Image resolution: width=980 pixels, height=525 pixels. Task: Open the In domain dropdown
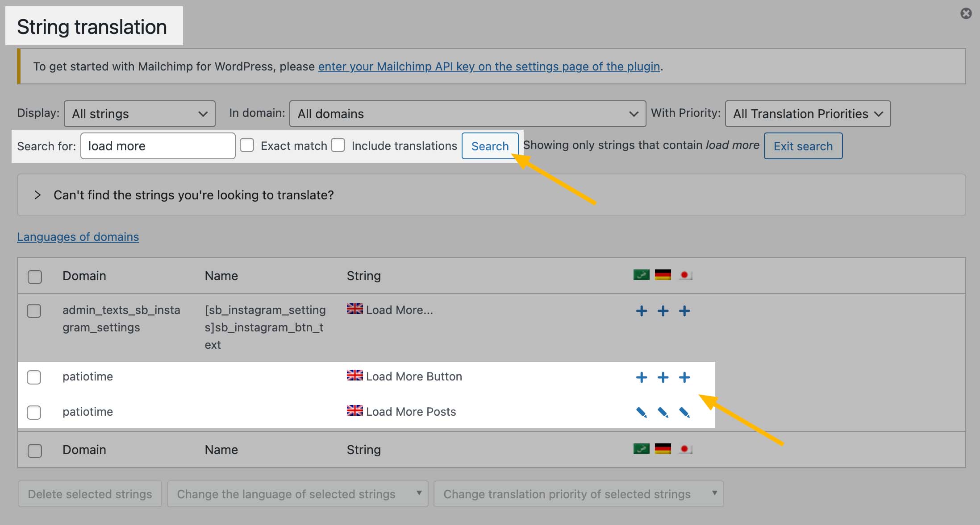point(467,114)
